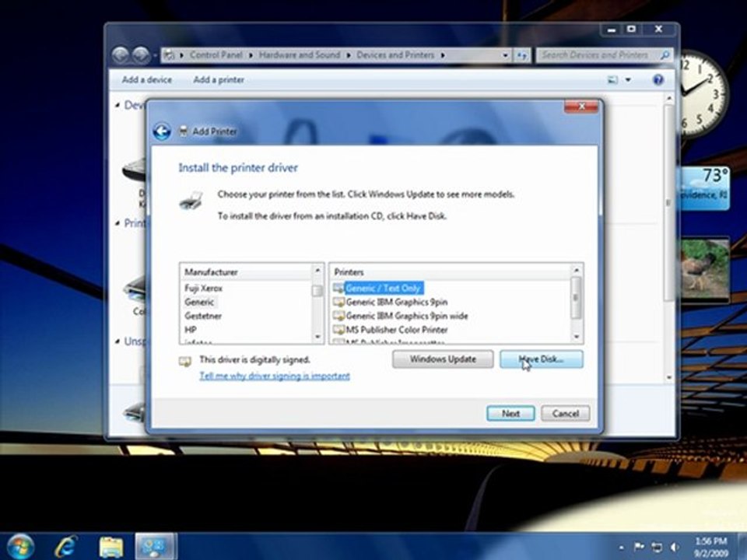The image size is (747, 560).
Task: Open the Windows Start menu
Action: (19, 546)
